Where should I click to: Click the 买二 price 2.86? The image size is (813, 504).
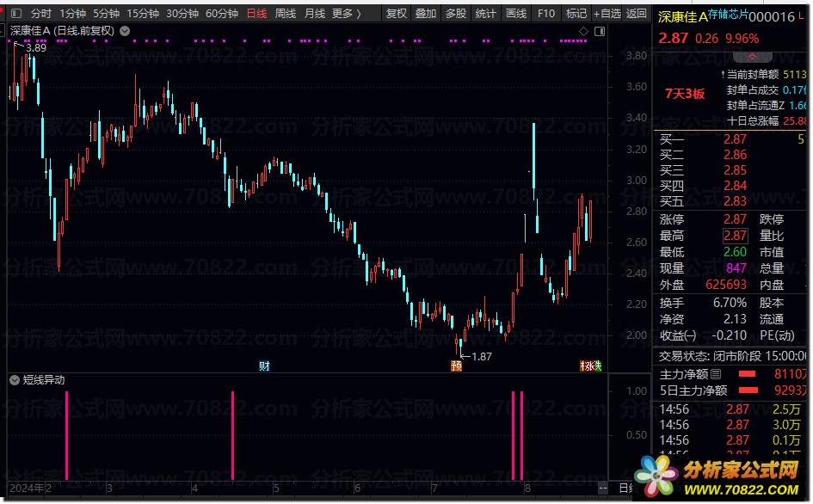(736, 155)
